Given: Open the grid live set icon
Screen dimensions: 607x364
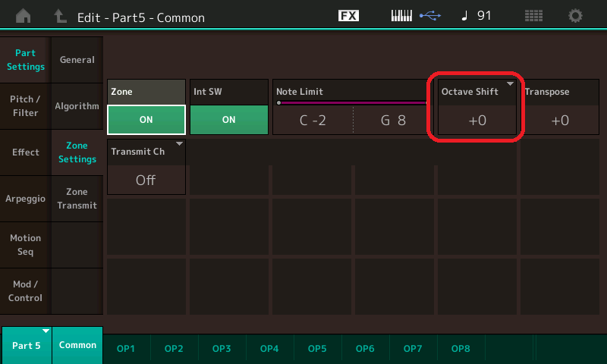Looking at the screenshot, I should 533,16.
